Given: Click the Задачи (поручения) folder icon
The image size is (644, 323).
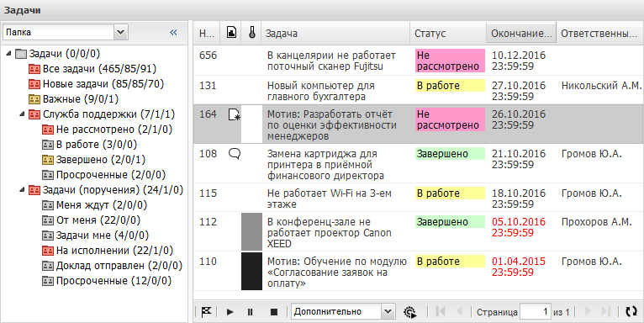Looking at the screenshot, I should (x=34, y=190).
